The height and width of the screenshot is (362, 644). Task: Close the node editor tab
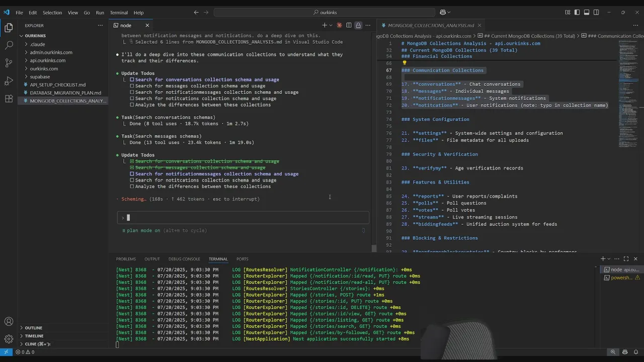147,25
